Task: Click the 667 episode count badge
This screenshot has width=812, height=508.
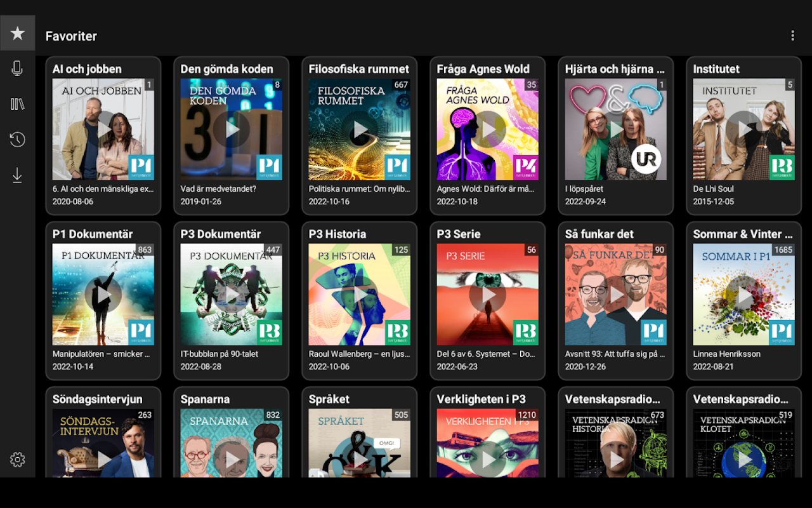Action: coord(401,85)
